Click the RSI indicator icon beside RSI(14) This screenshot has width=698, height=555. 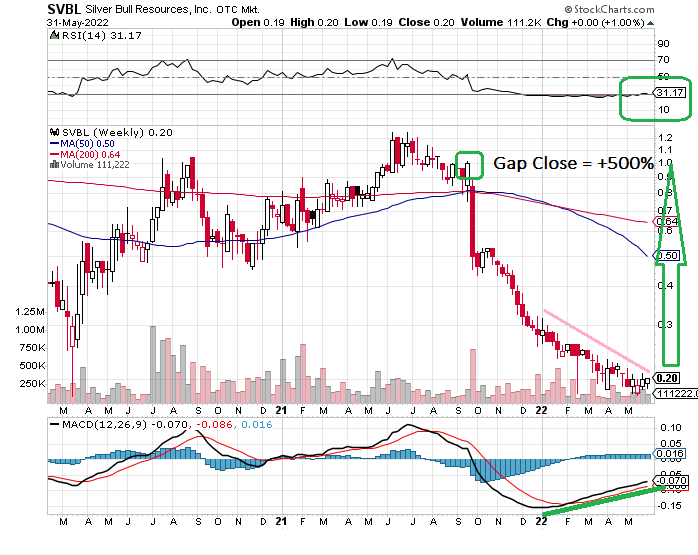pyautogui.click(x=54, y=36)
